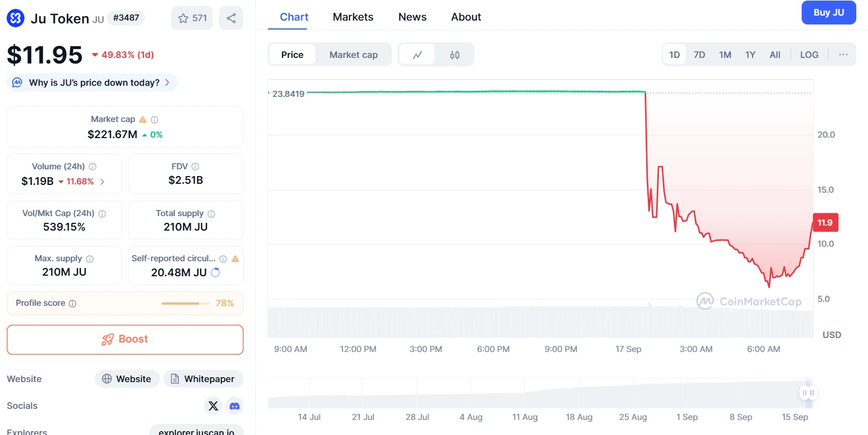Enable LOG scale on the chart

tap(809, 54)
